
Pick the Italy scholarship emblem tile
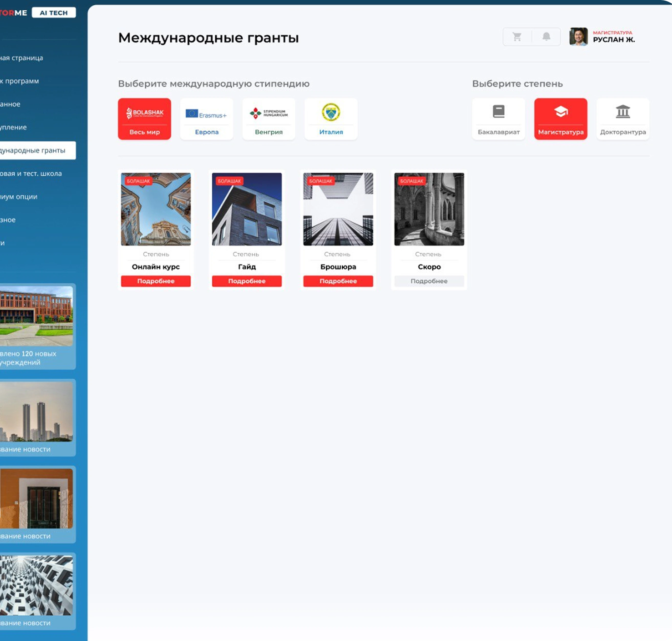(331, 119)
